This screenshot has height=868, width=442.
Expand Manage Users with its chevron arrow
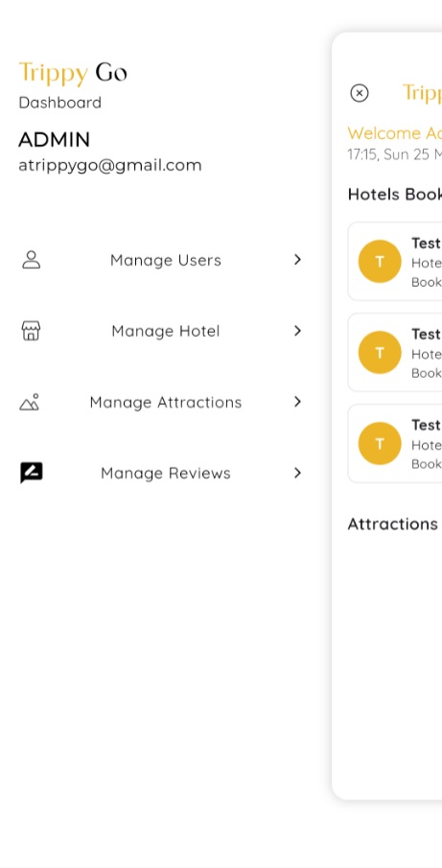point(297,260)
